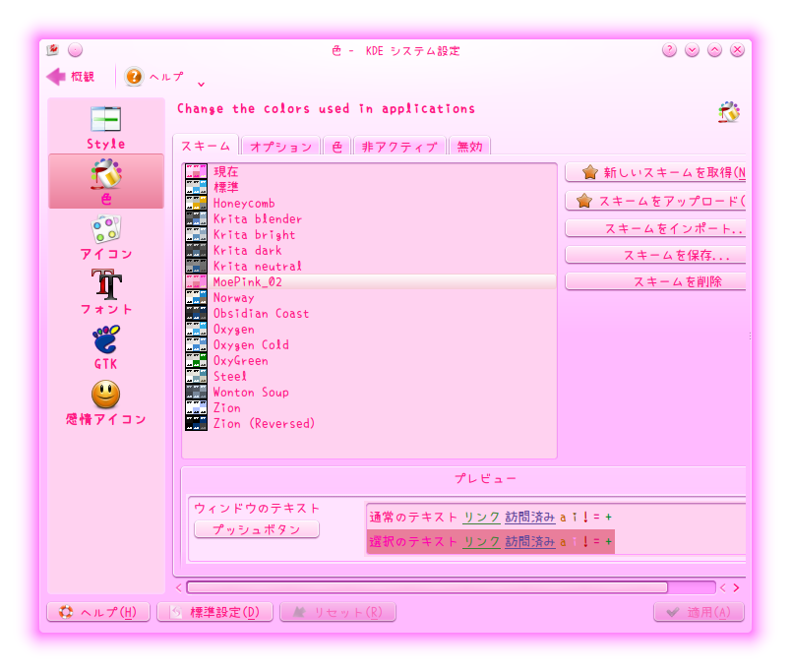The width and height of the screenshot is (791, 672).
Task: Select the Oxygen scheme
Action: pos(370,329)
